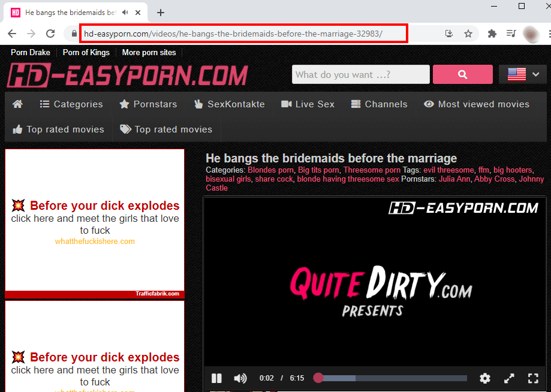Open the big hooters tag link
This screenshot has width=551, height=392.
click(x=513, y=170)
